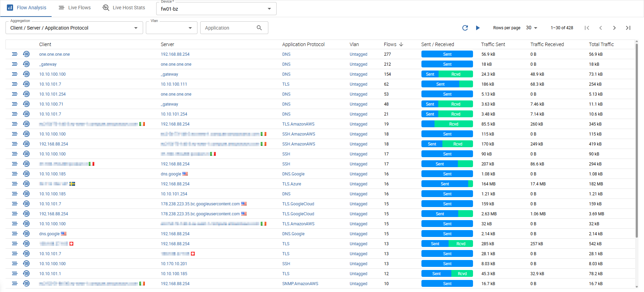
Task: Sort by Traffic Sent column header
Action: pyautogui.click(x=493, y=44)
